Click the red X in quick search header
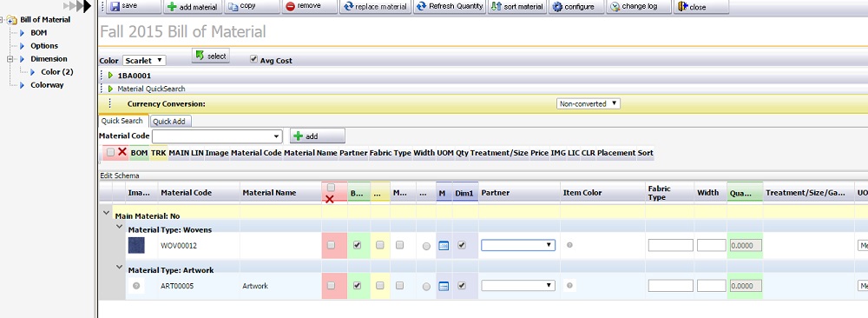868x318 pixels. point(122,152)
